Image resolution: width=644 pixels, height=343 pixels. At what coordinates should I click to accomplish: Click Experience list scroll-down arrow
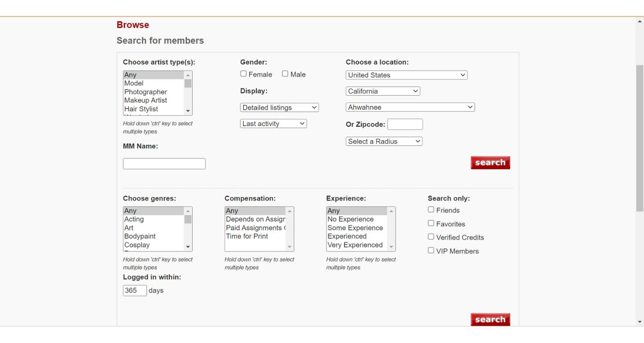pyautogui.click(x=391, y=247)
